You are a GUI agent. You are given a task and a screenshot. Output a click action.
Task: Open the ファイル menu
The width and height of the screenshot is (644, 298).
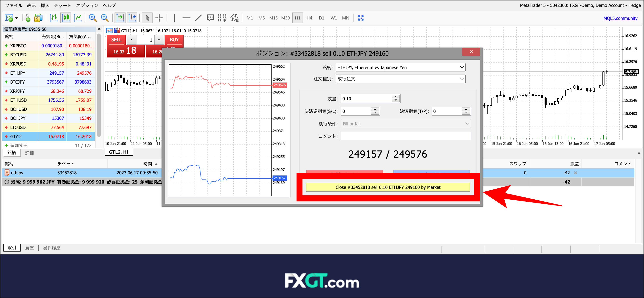pyautogui.click(x=13, y=5)
